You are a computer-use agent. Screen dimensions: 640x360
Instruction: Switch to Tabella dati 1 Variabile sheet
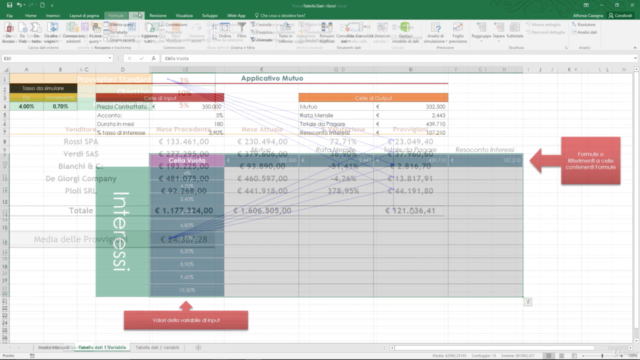pos(102,348)
